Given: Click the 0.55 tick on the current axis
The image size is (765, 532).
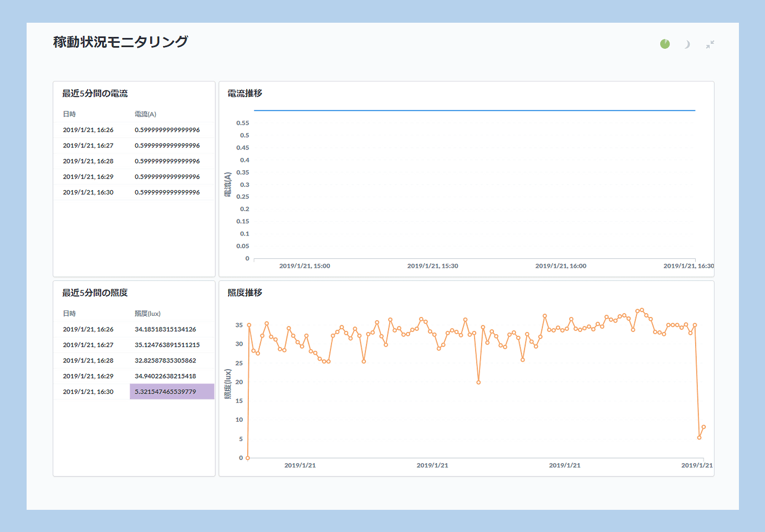Looking at the screenshot, I should 243,123.
